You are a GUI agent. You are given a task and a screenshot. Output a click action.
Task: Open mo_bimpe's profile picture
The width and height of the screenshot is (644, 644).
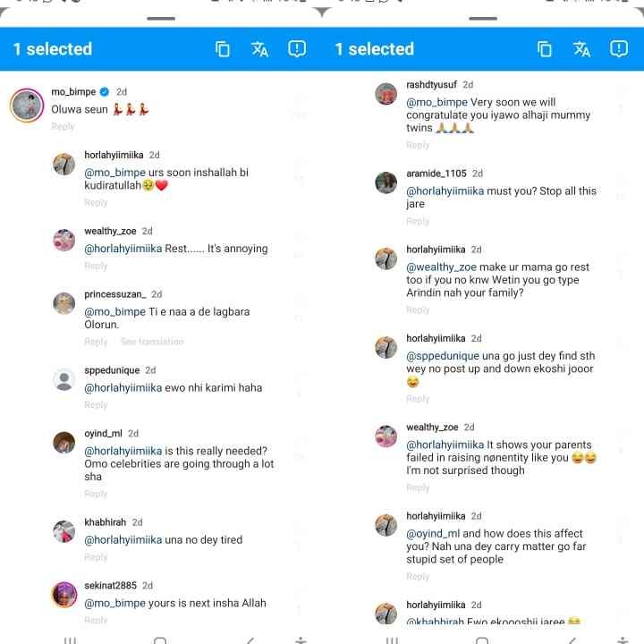point(27,106)
